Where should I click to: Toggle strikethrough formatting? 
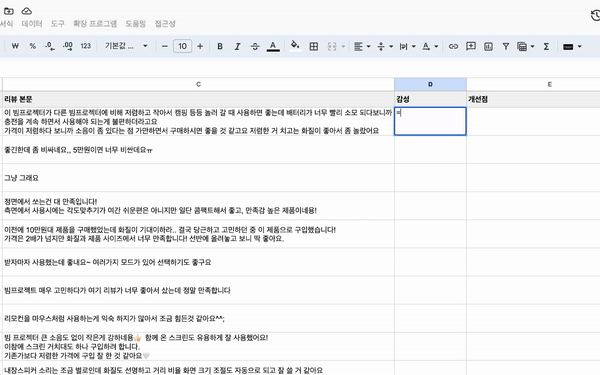tap(255, 46)
